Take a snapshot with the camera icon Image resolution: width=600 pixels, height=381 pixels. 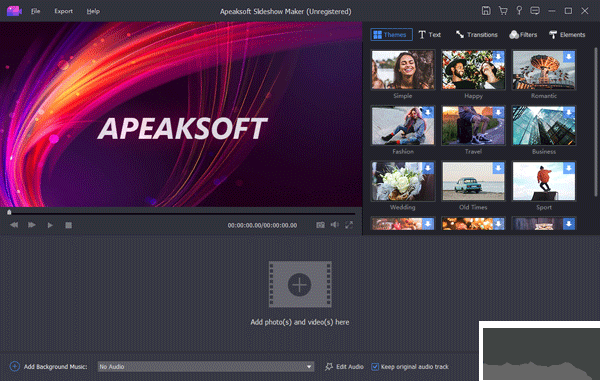(x=320, y=225)
